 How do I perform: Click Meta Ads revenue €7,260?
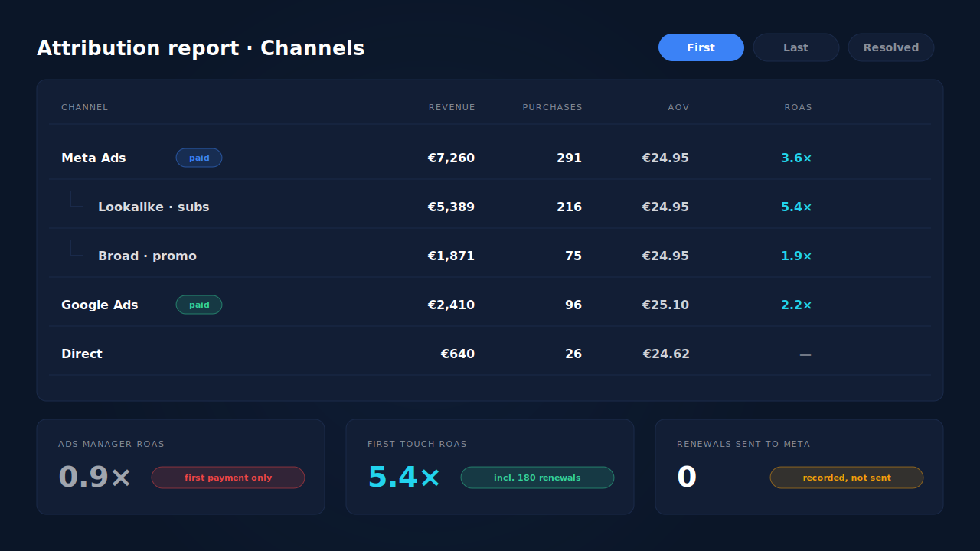[x=451, y=158]
